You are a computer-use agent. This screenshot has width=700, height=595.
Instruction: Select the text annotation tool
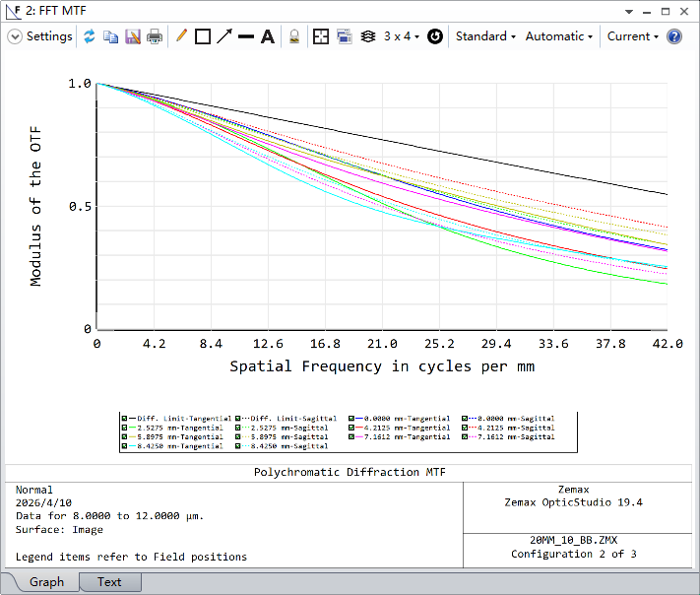pyautogui.click(x=267, y=36)
